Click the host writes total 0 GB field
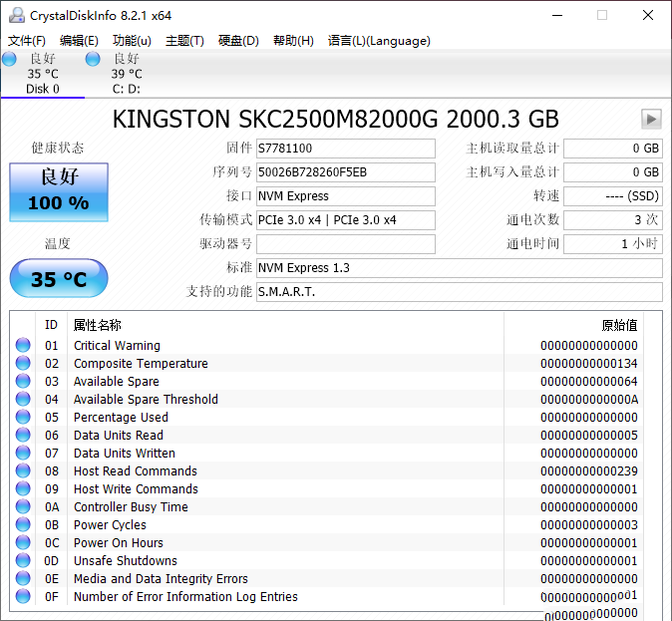Image resolution: width=672 pixels, height=621 pixels. coord(613,172)
